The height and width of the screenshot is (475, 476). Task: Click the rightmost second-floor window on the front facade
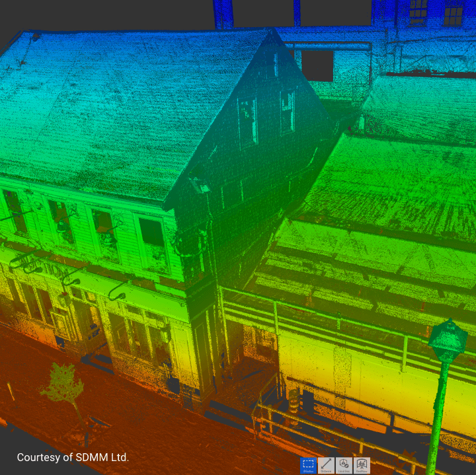pyautogui.click(x=151, y=233)
